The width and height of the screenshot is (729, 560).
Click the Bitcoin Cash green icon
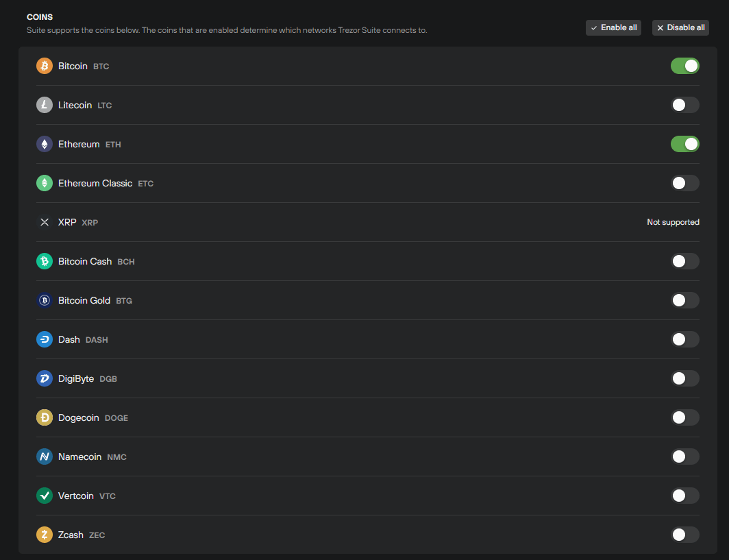pos(44,261)
